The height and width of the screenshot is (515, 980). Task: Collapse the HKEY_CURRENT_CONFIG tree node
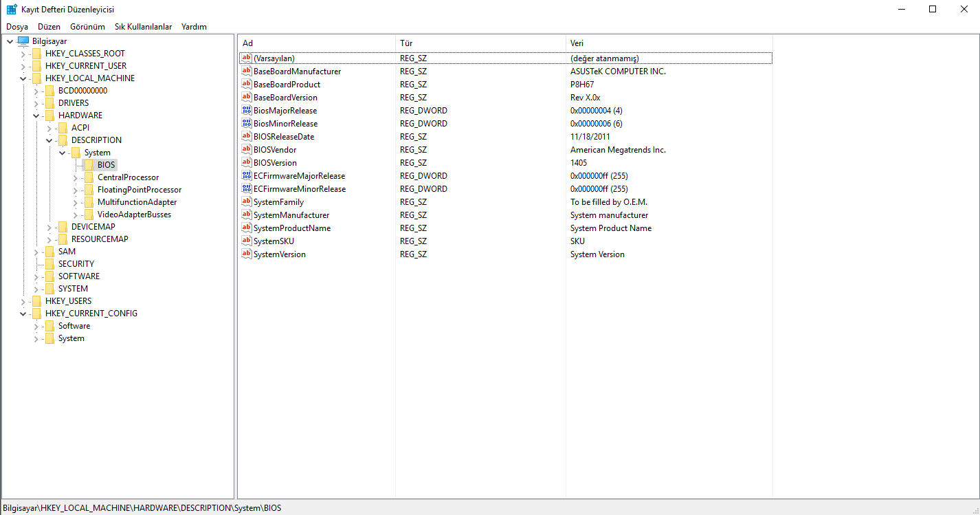[23, 314]
